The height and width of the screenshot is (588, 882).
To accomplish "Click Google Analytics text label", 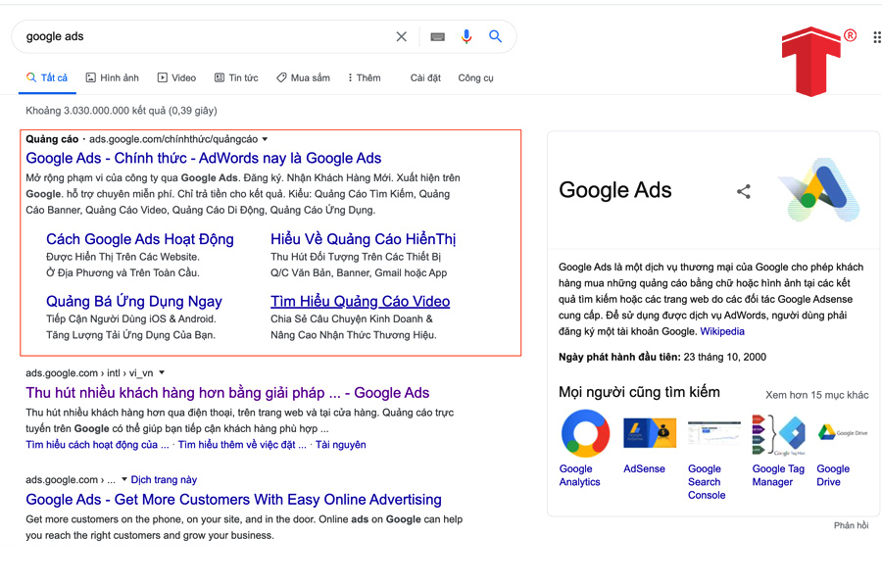I will [x=579, y=475].
